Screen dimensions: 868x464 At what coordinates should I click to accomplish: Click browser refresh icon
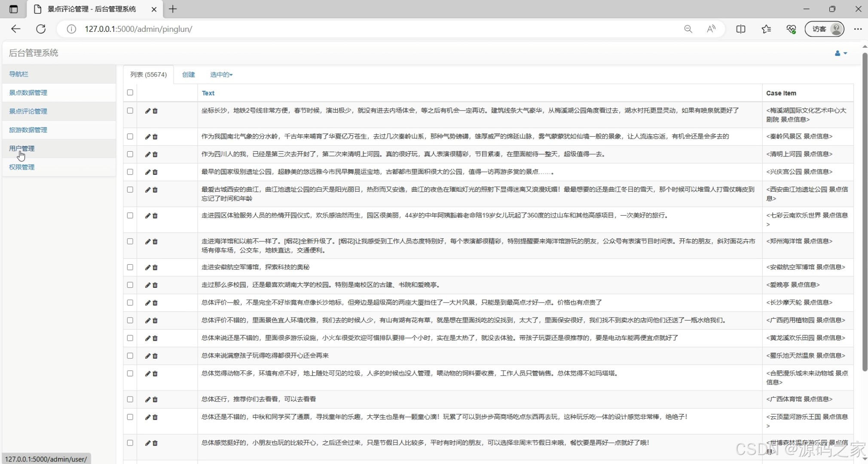[41, 29]
